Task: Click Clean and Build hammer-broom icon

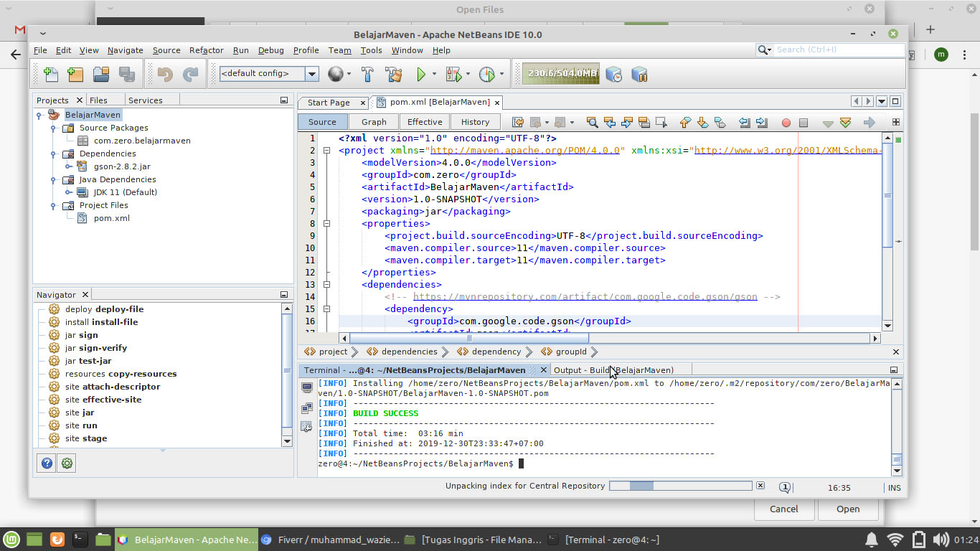Action: click(x=393, y=74)
